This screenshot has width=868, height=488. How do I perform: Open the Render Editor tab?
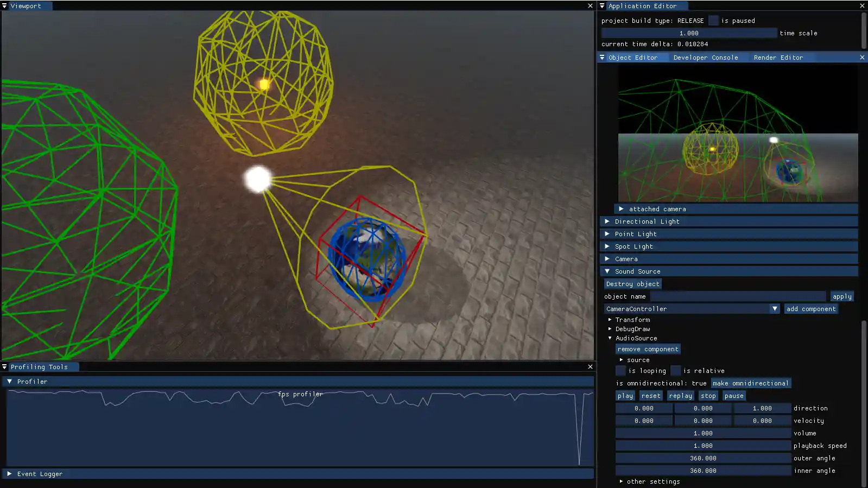pyautogui.click(x=778, y=58)
